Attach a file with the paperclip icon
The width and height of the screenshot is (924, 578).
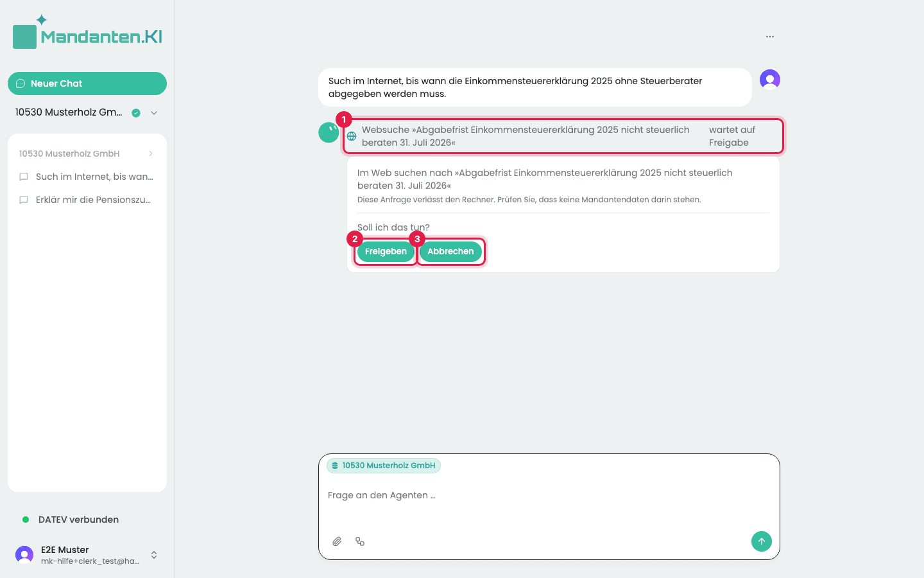click(337, 541)
